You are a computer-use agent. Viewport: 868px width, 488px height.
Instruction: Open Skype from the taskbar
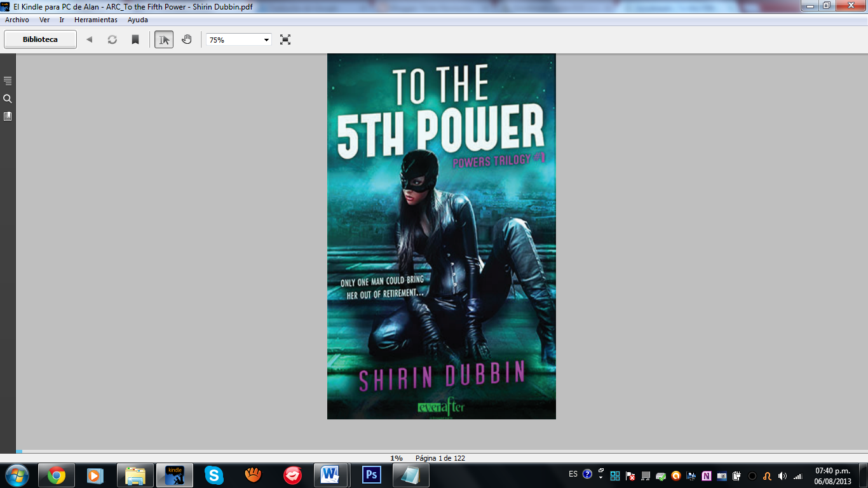point(214,475)
